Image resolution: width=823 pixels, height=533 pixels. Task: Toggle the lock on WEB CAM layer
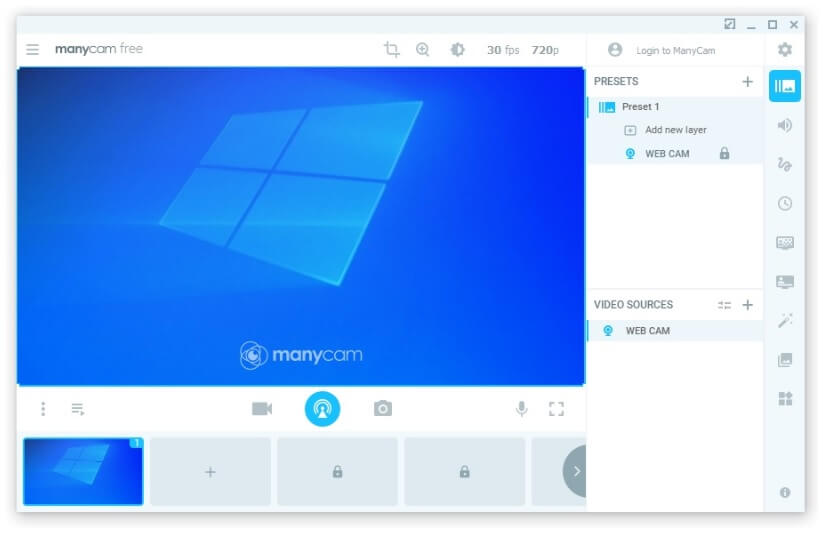[x=724, y=153]
